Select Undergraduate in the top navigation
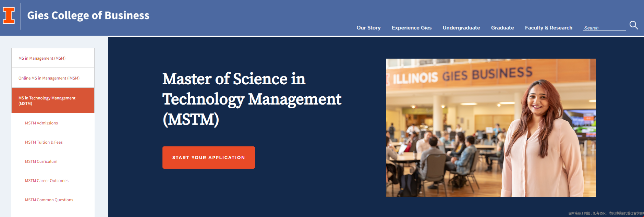Screen dimensions: 644x217 coord(461,28)
